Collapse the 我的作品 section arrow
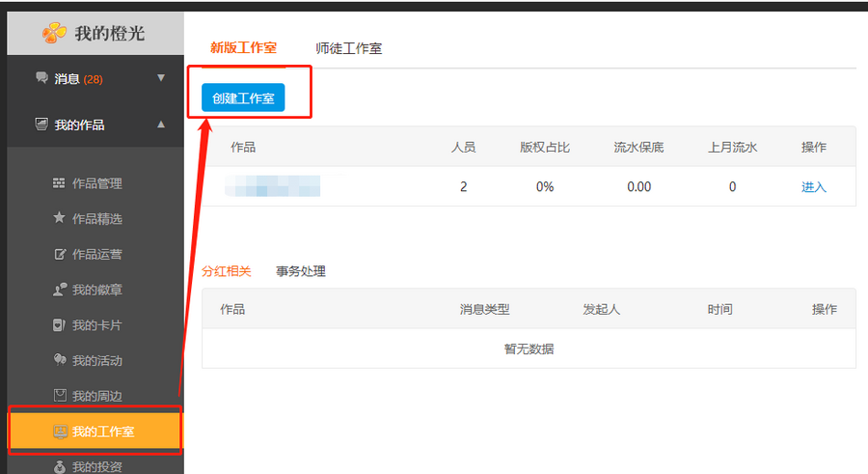 tap(161, 125)
